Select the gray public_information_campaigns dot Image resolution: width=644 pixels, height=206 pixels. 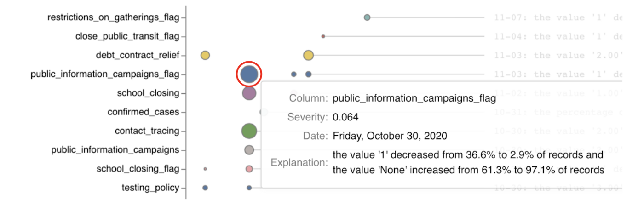pos(249,150)
